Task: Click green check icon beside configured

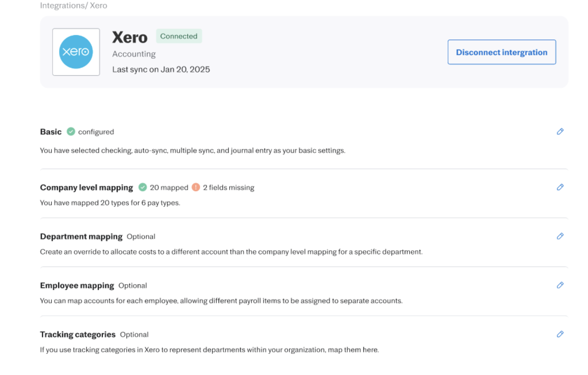Action: click(x=71, y=132)
